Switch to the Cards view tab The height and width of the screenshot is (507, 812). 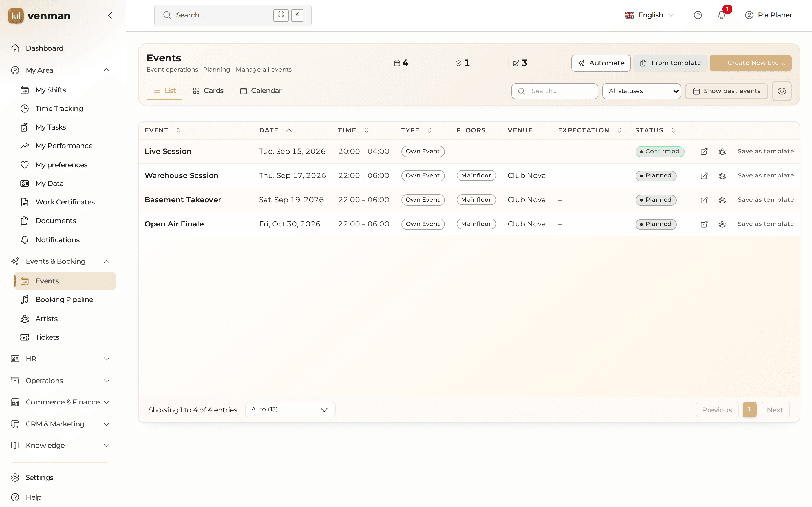tap(208, 90)
